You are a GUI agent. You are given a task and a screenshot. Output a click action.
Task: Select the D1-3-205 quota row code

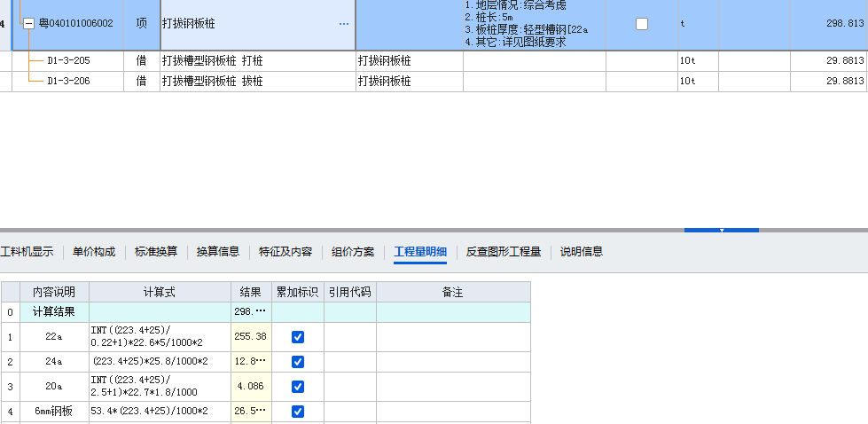[68, 61]
